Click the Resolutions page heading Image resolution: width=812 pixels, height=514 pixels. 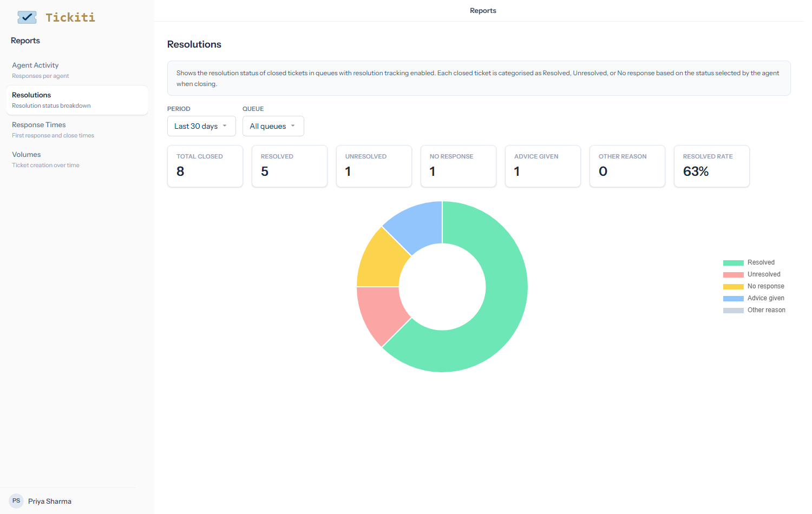tap(194, 44)
